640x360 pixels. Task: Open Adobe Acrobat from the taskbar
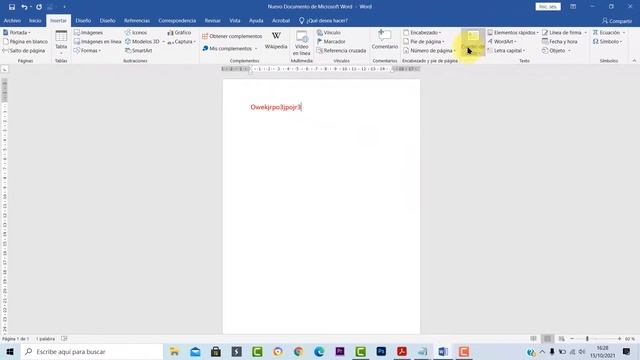click(x=402, y=351)
